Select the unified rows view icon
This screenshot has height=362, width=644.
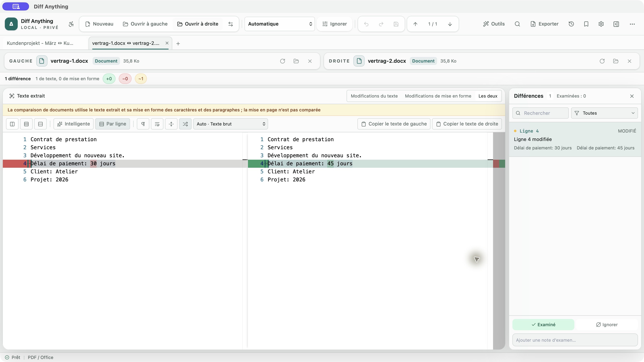click(26, 124)
